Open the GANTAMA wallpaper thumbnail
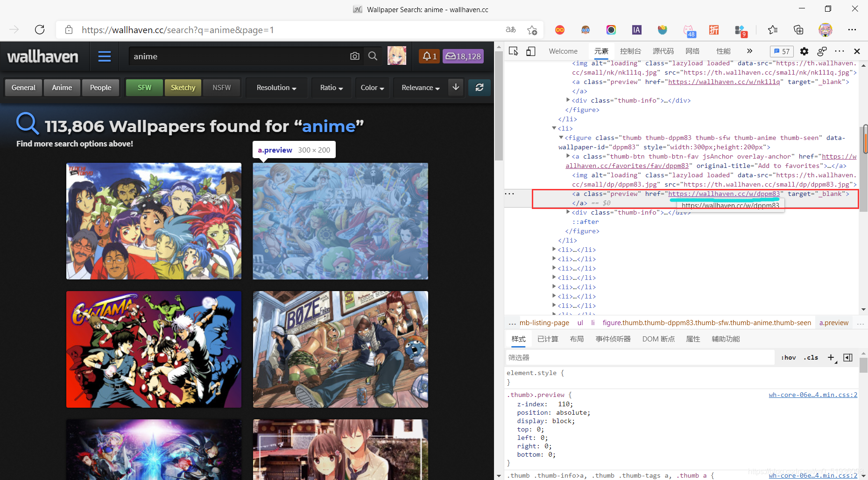 tap(154, 349)
